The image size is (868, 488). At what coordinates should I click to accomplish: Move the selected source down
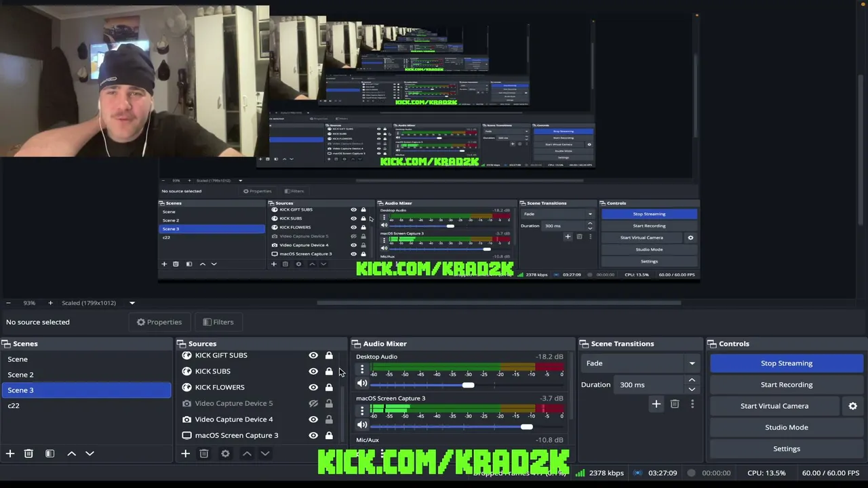click(x=265, y=453)
